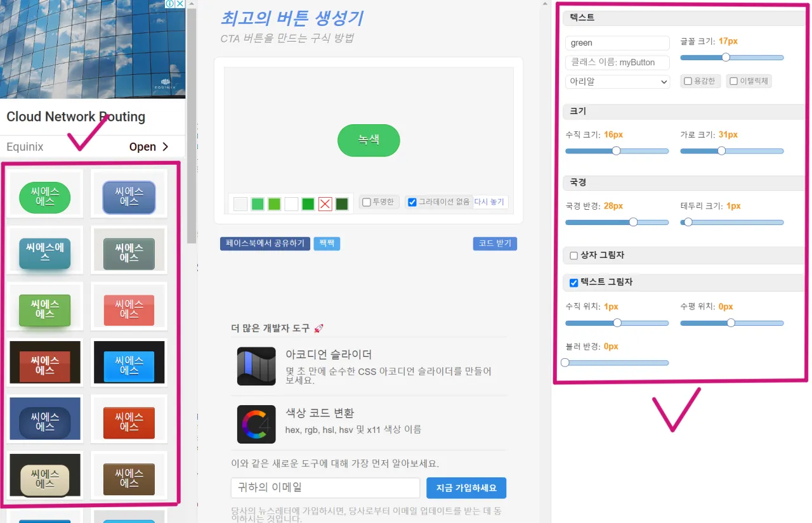The height and width of the screenshot is (523, 812).
Task: Click the 짹짹 tweet button
Action: click(x=327, y=243)
